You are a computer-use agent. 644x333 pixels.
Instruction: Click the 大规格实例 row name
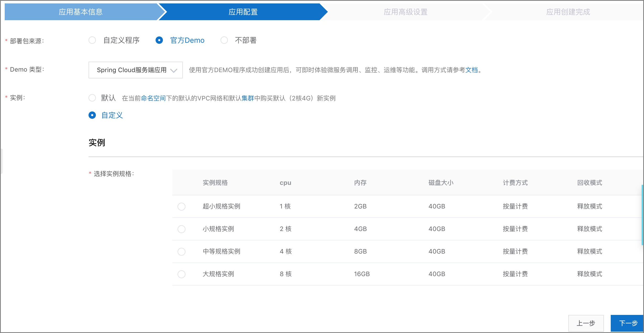[218, 274]
